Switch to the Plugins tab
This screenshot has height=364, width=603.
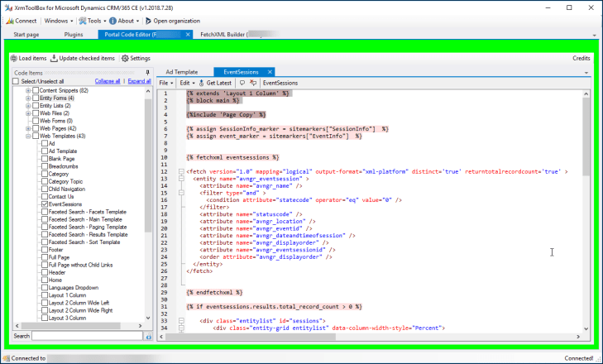[74, 34]
